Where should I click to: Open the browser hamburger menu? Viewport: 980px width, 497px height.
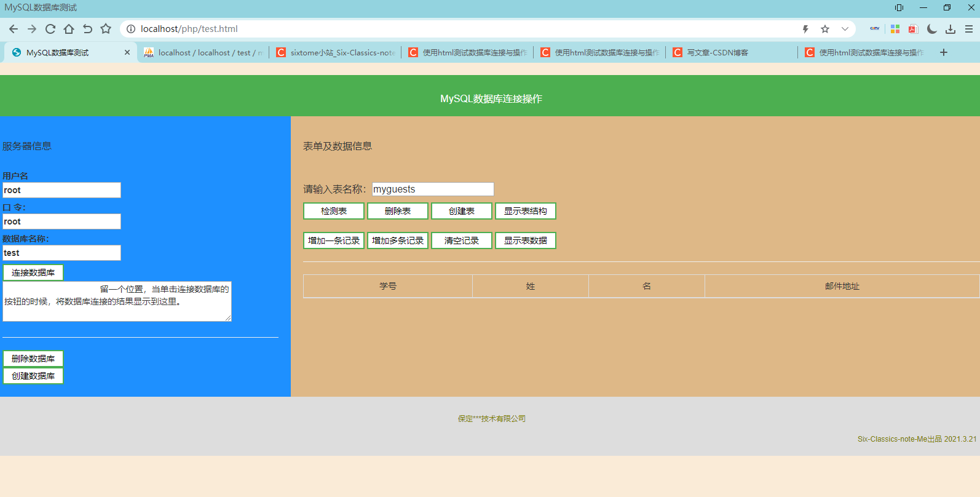[969, 29]
